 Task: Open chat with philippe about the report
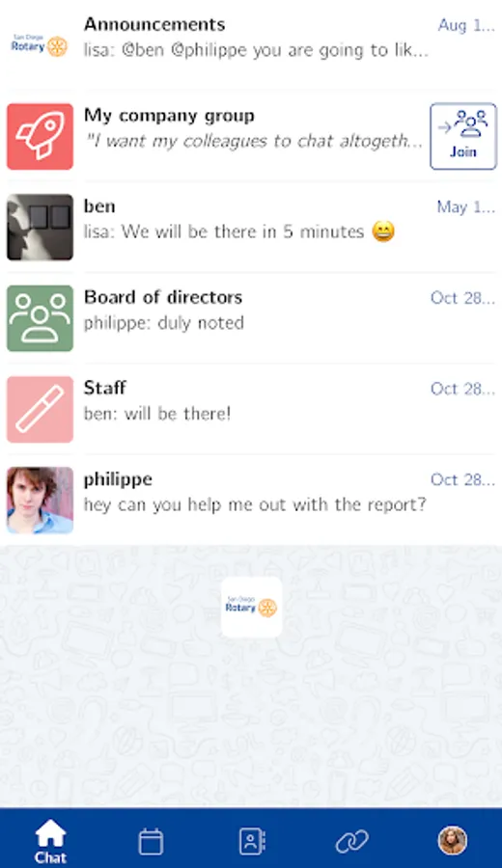(251, 501)
